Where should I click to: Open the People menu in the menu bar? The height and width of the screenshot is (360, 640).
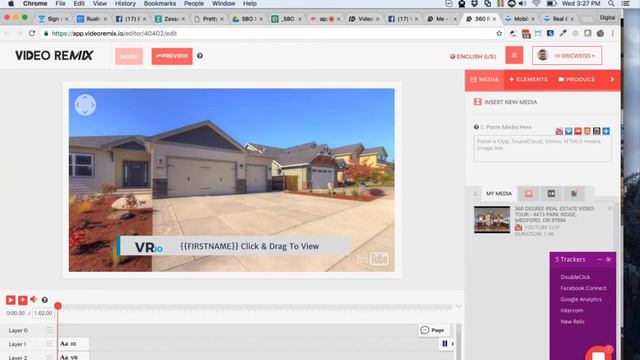tap(193, 4)
